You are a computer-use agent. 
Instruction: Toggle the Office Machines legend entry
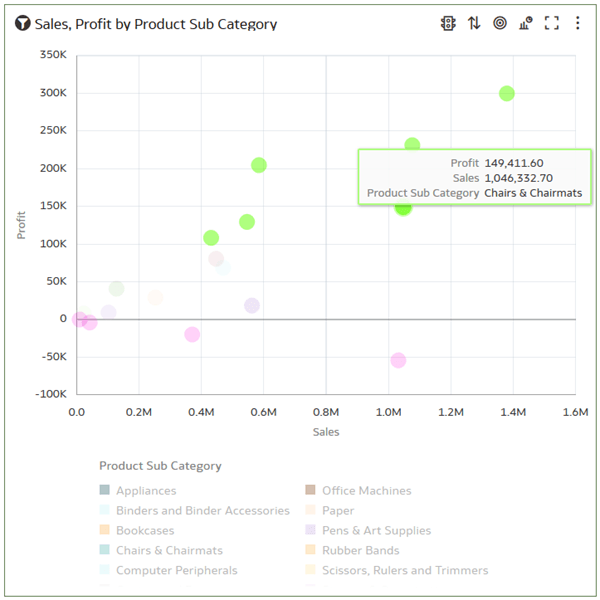click(358, 490)
